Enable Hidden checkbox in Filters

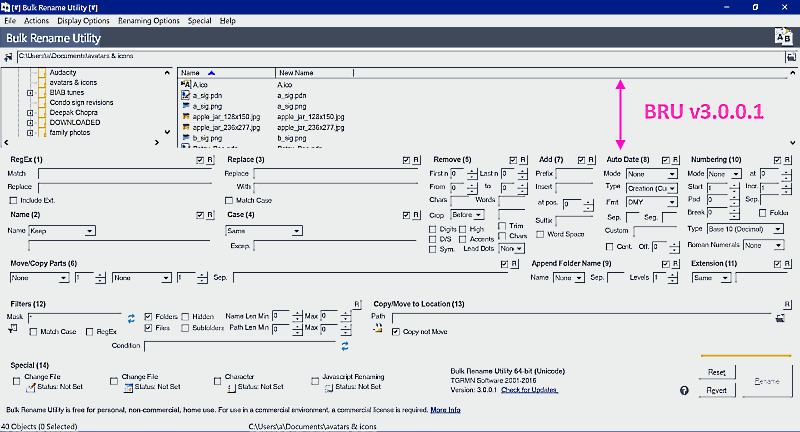click(x=185, y=317)
